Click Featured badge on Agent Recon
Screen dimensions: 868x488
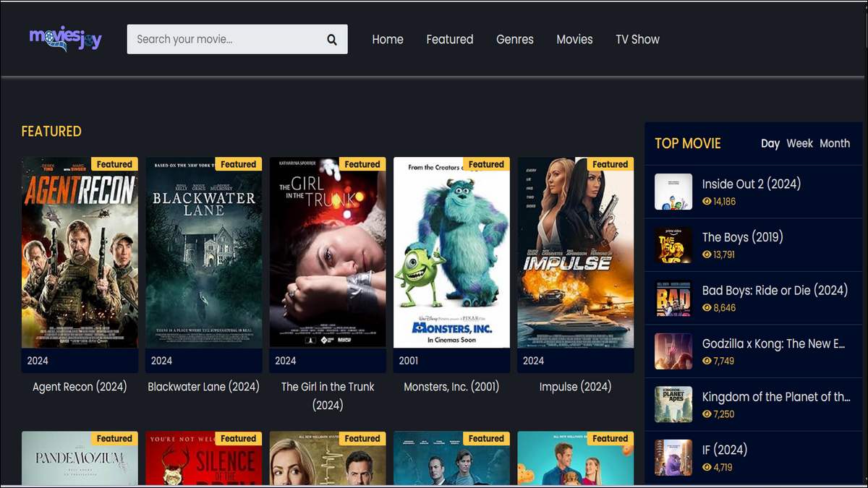pos(114,164)
